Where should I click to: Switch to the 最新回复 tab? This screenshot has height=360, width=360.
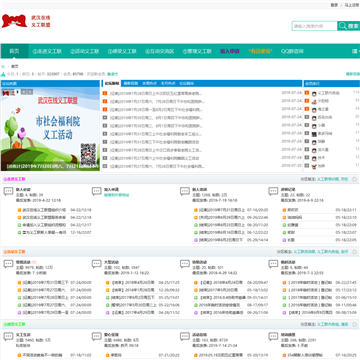coord(131,83)
